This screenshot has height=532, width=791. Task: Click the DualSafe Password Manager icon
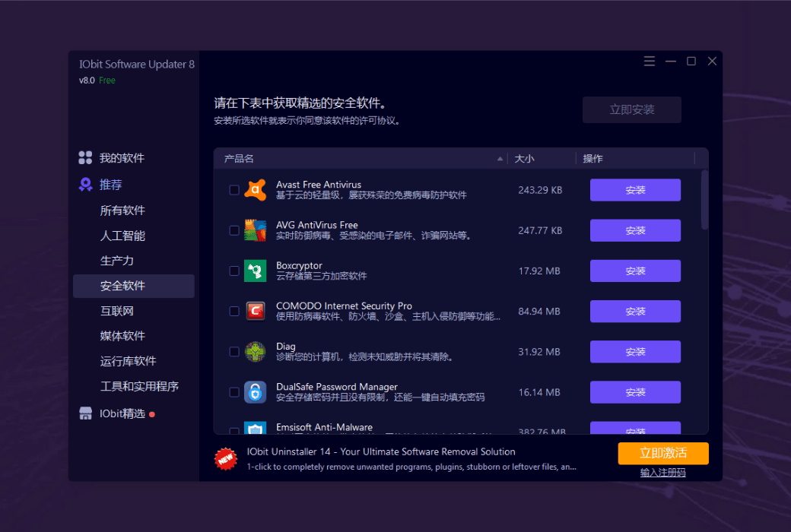click(x=256, y=392)
